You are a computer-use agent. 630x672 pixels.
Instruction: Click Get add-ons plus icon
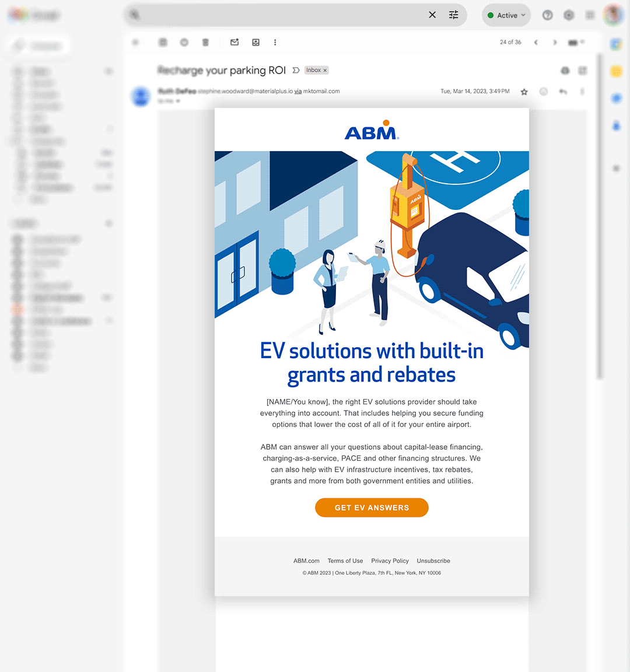(x=616, y=169)
